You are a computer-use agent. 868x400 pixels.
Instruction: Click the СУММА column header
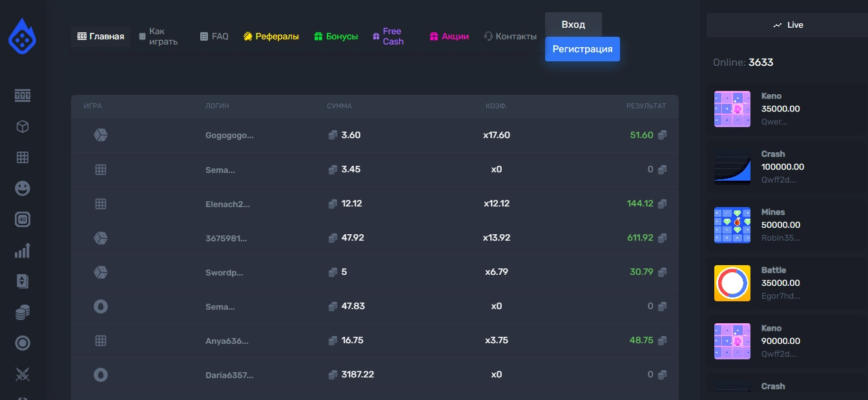click(x=339, y=106)
